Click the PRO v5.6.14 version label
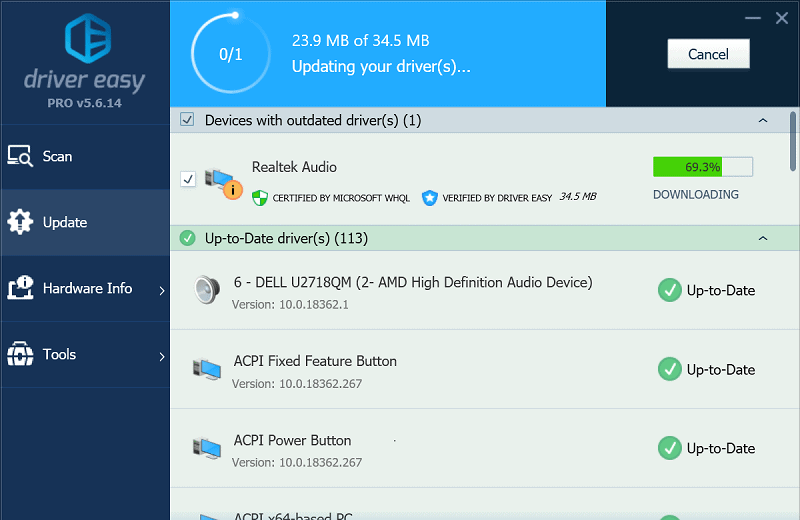800x520 pixels. point(85,103)
